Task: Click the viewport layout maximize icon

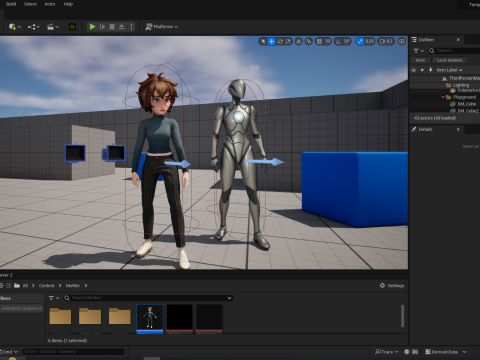Action: pyautogui.click(x=402, y=41)
